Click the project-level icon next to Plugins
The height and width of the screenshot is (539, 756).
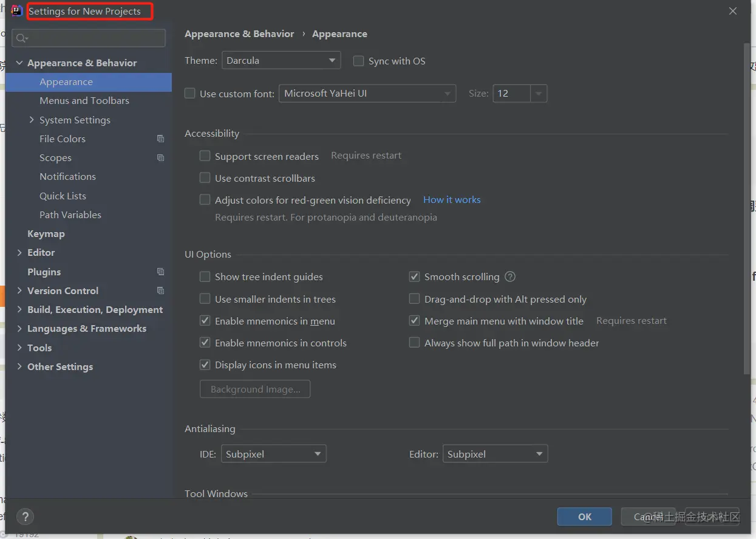(160, 272)
